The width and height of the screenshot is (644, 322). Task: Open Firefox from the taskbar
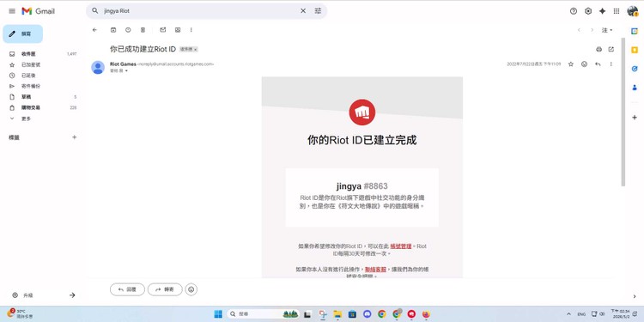(x=426, y=314)
